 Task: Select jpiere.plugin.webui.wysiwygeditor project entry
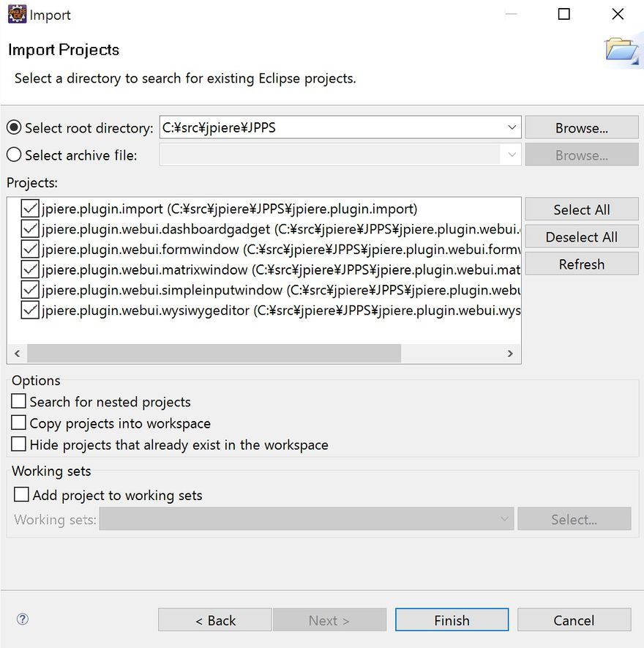[146, 310]
